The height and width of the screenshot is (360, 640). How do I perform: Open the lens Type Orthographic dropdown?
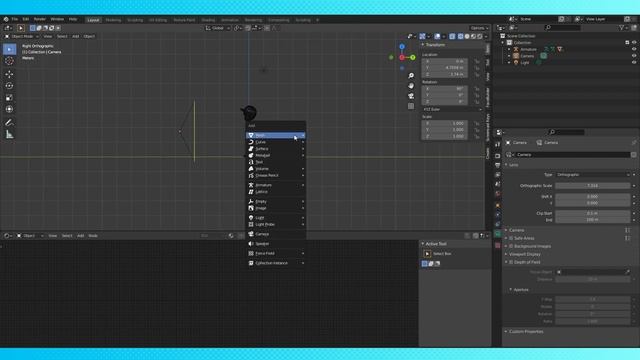(592, 175)
